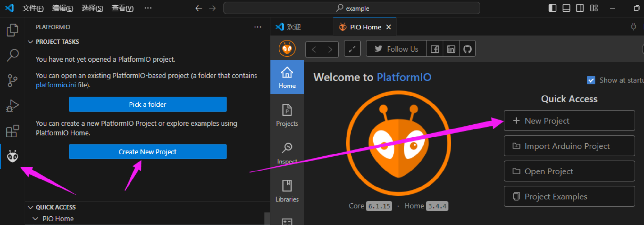The image size is (644, 225).
Task: Open Projects in PIO sidebar
Action: (x=287, y=115)
